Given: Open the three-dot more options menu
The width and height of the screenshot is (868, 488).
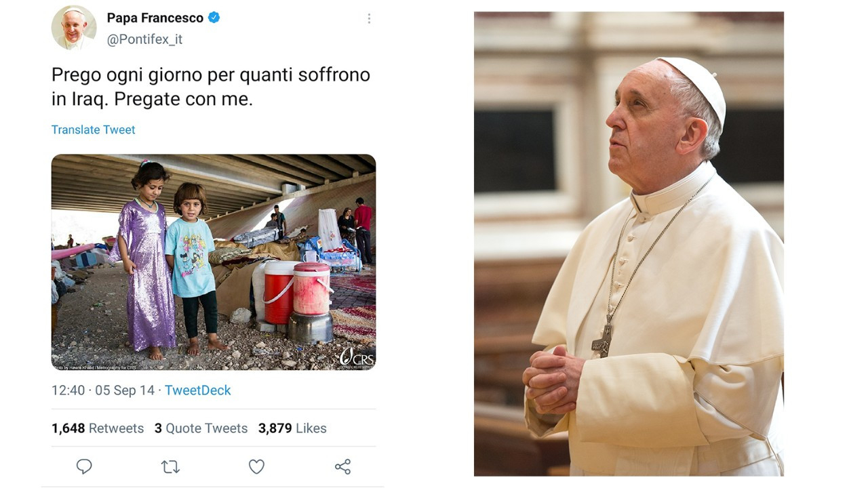Looking at the screenshot, I should [369, 19].
